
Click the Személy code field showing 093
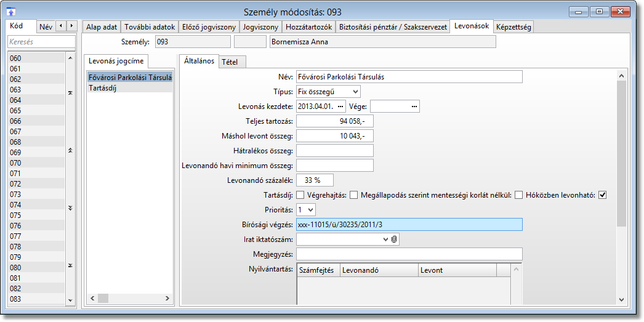click(193, 42)
